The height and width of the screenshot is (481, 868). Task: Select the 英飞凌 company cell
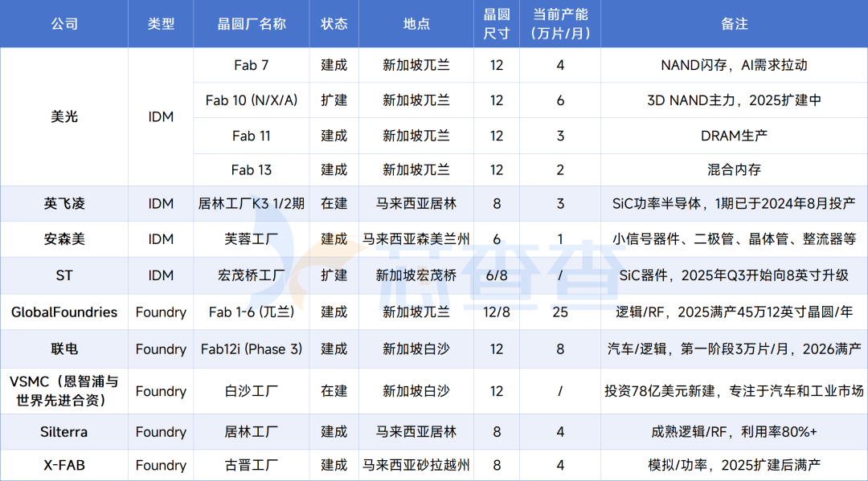(x=64, y=203)
